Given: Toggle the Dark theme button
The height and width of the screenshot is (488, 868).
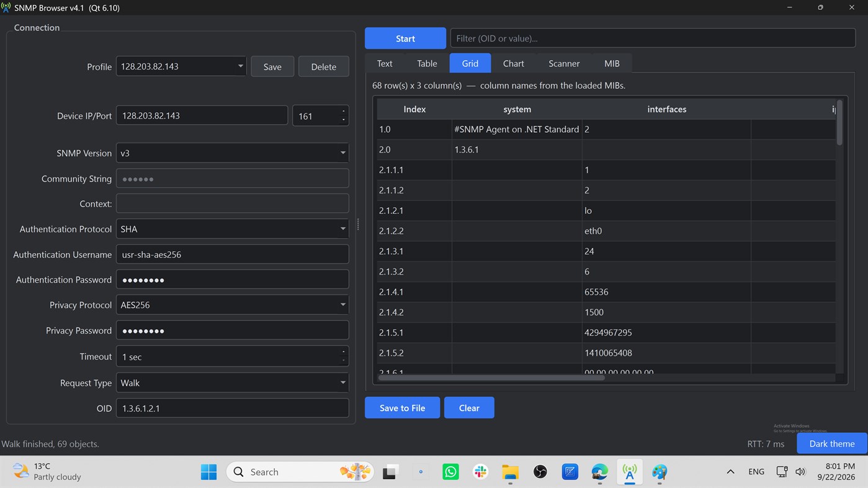Looking at the screenshot, I should click(832, 443).
